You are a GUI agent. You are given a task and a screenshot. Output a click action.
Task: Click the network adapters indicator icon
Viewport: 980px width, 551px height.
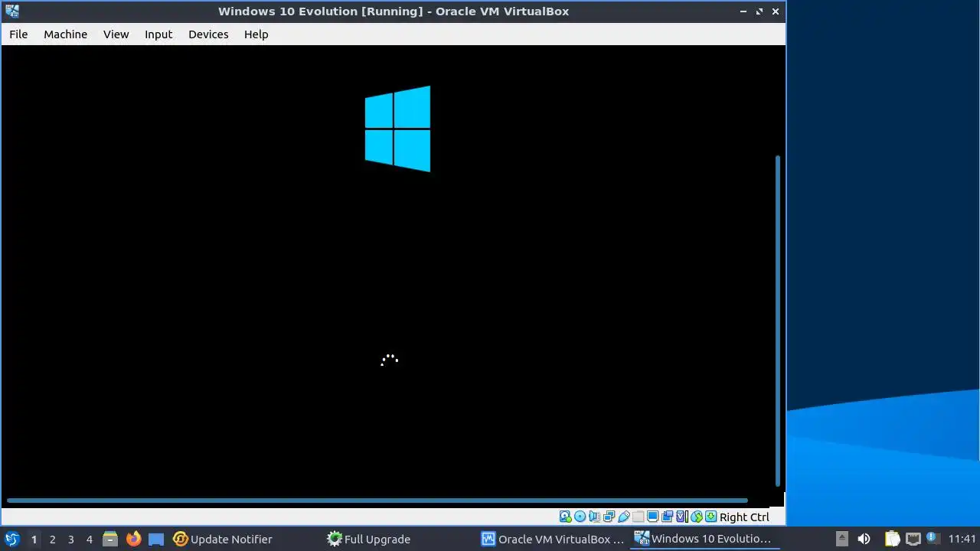609,517
